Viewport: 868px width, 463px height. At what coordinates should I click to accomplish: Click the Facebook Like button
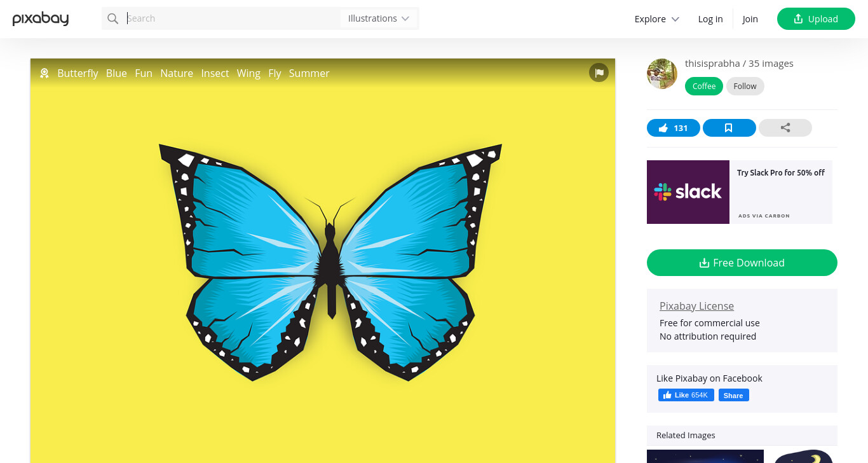[x=686, y=395]
